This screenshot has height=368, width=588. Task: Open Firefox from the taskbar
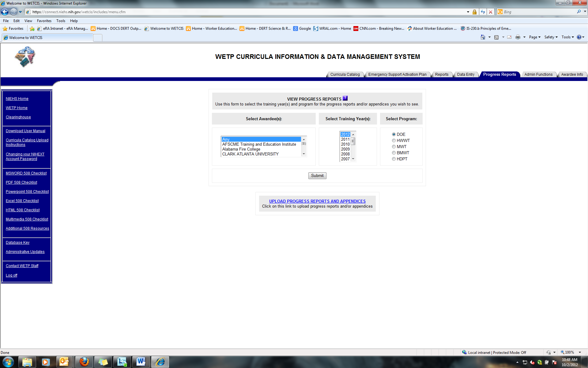84,362
